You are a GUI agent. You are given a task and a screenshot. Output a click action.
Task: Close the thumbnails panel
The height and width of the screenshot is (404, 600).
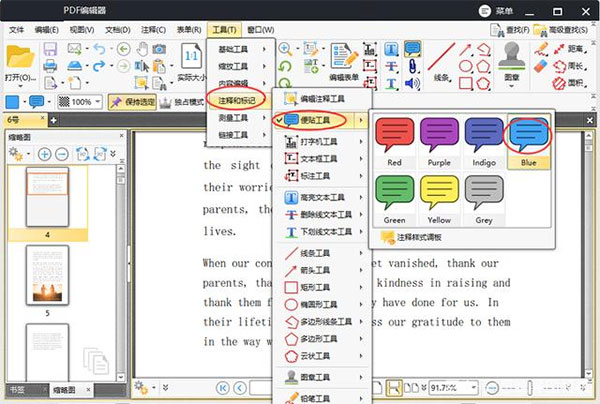pos(121,135)
